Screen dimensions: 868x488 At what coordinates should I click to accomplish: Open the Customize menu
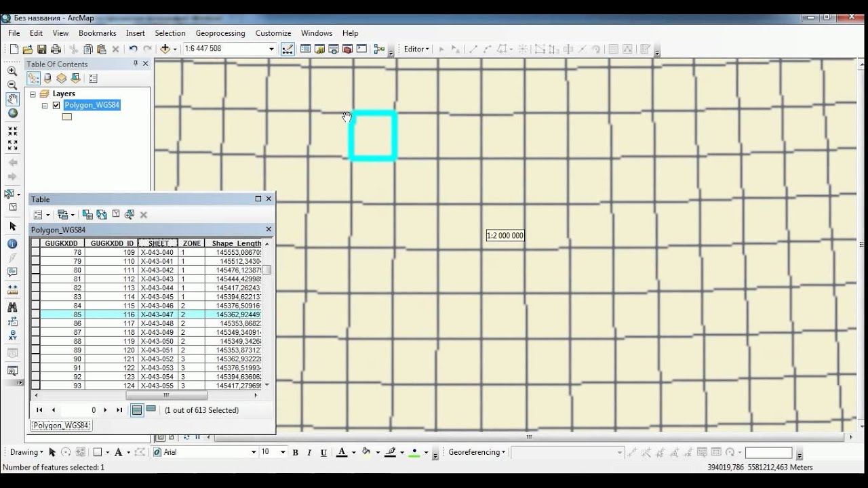(273, 33)
